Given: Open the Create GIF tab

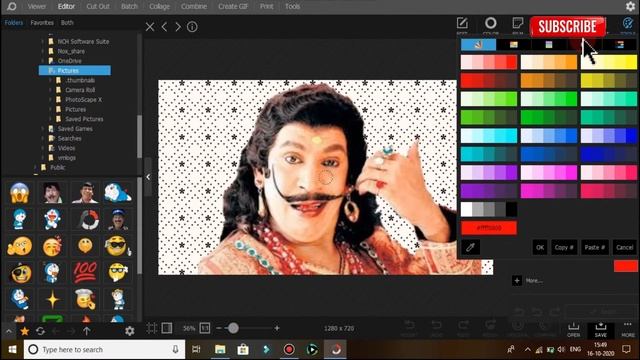Looking at the screenshot, I should point(233,7).
